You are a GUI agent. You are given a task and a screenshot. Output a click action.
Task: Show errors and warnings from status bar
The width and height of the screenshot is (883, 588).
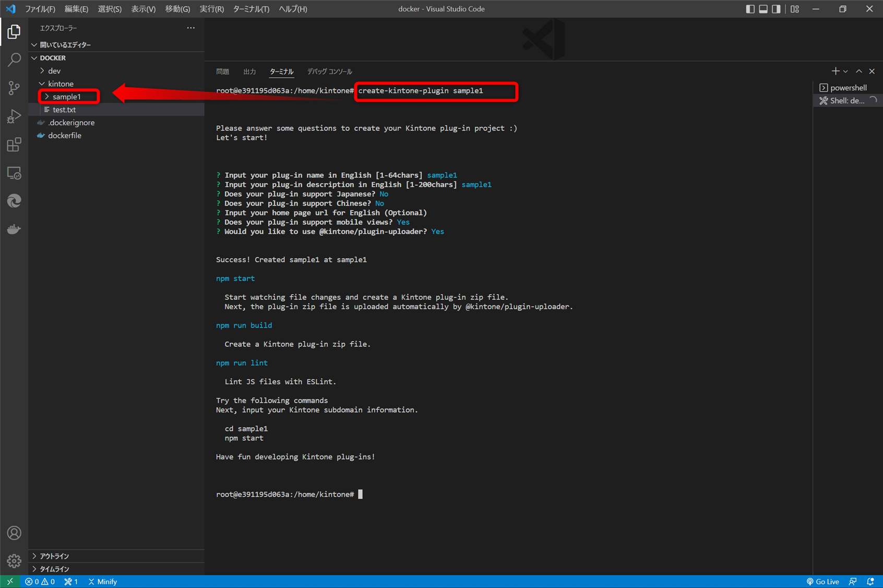[40, 582]
